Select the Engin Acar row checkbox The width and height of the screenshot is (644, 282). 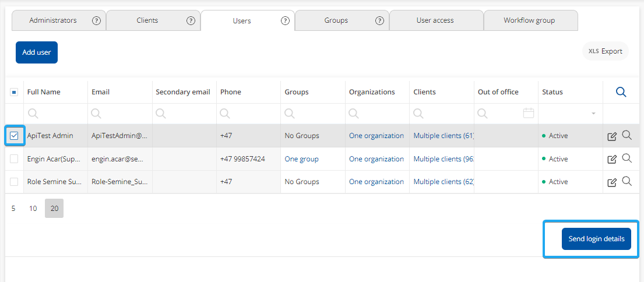click(x=15, y=159)
